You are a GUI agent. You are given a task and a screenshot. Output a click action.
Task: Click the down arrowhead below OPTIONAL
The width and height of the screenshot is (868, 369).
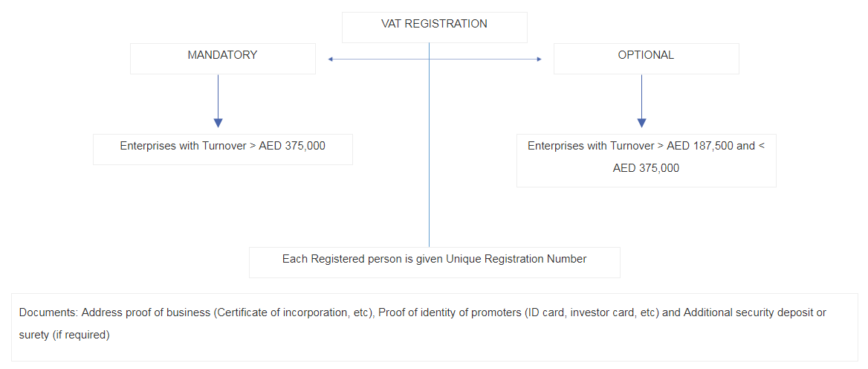(641, 123)
